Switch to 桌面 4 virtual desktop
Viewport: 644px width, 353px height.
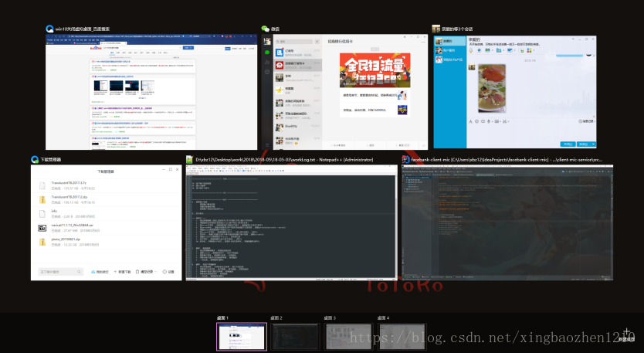point(402,337)
